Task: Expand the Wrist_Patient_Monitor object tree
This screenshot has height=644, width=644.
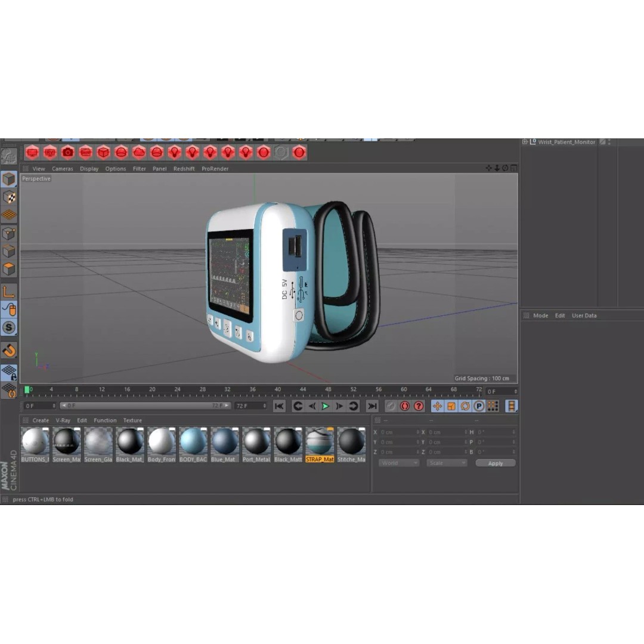Action: [525, 142]
